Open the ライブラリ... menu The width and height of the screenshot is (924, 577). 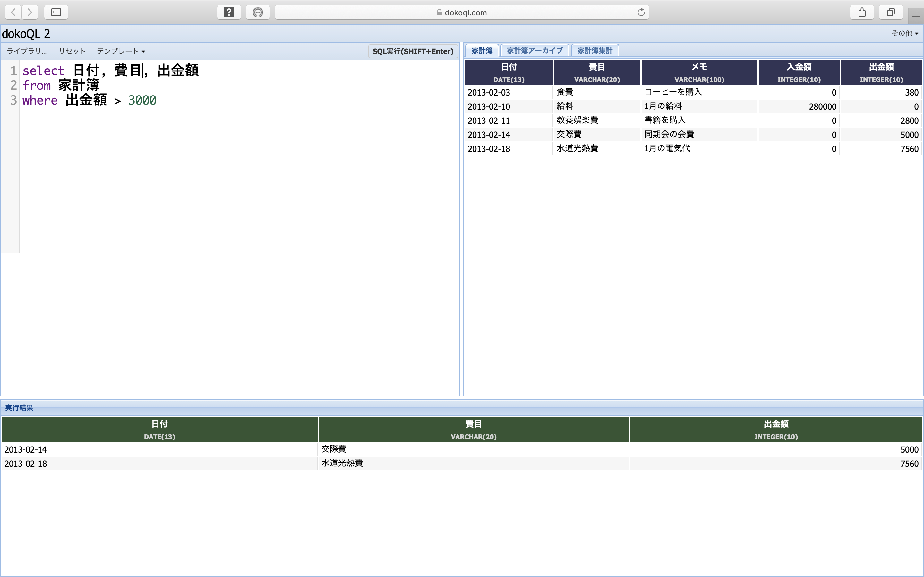[x=27, y=51]
